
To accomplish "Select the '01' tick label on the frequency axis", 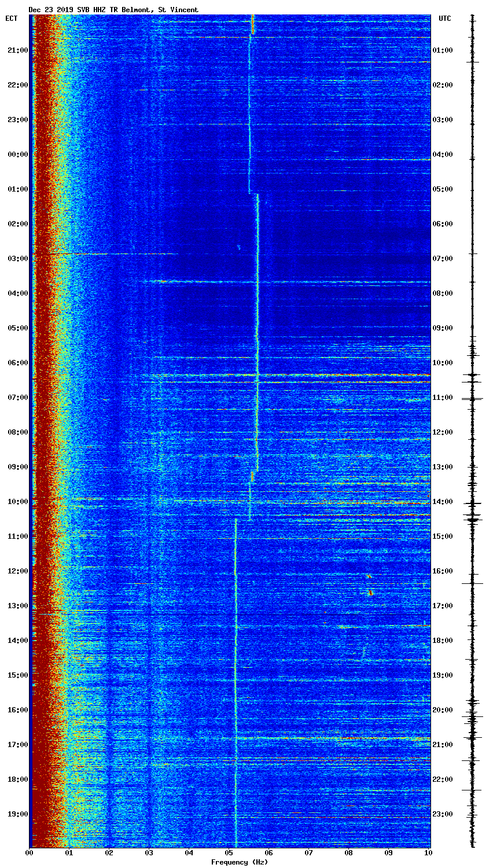I will coord(69,853).
